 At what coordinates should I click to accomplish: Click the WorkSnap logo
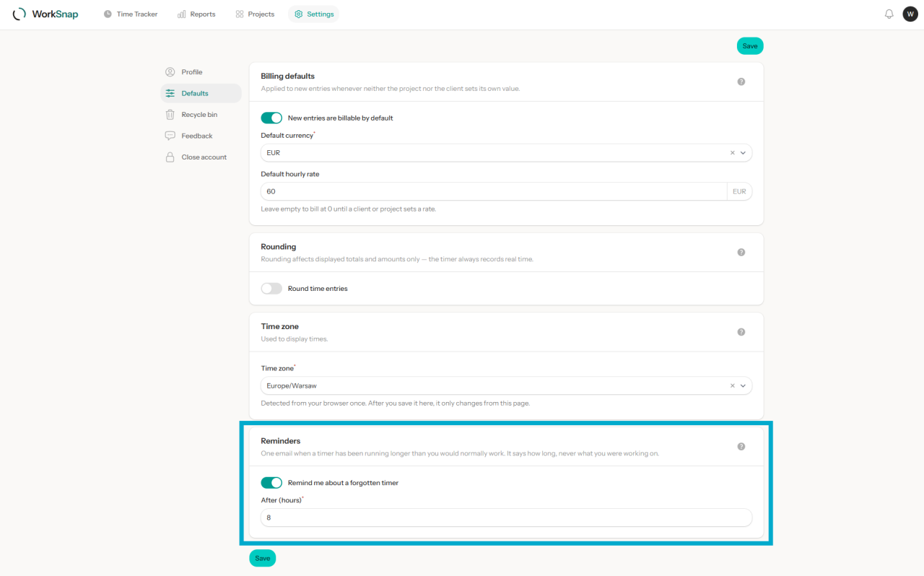tap(45, 14)
